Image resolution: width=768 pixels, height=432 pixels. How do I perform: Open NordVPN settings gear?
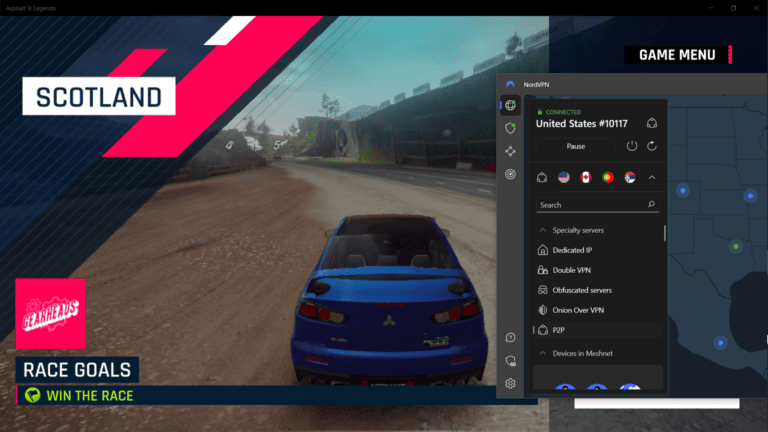510,384
